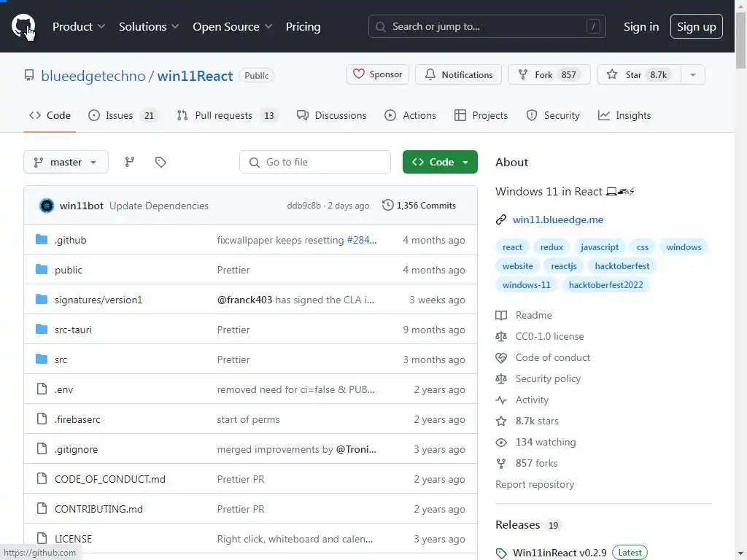View the Security tab
This screenshot has height=560, width=747.
click(x=553, y=115)
